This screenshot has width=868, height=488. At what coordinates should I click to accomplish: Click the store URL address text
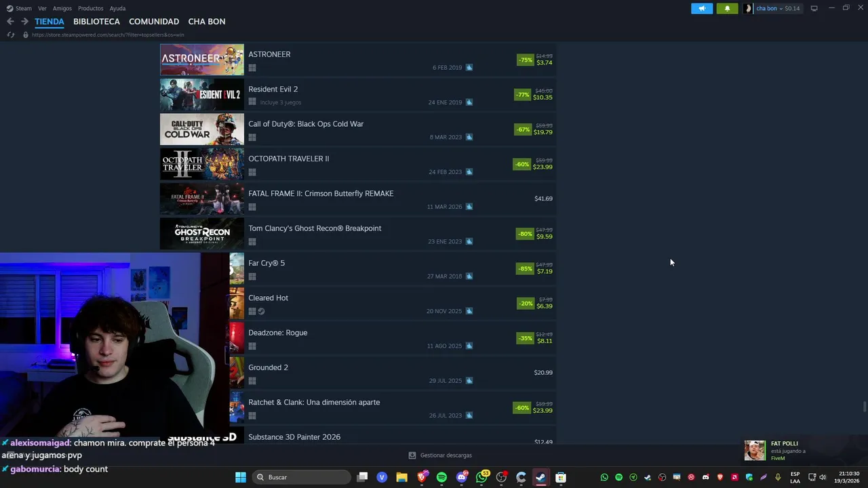(108, 35)
